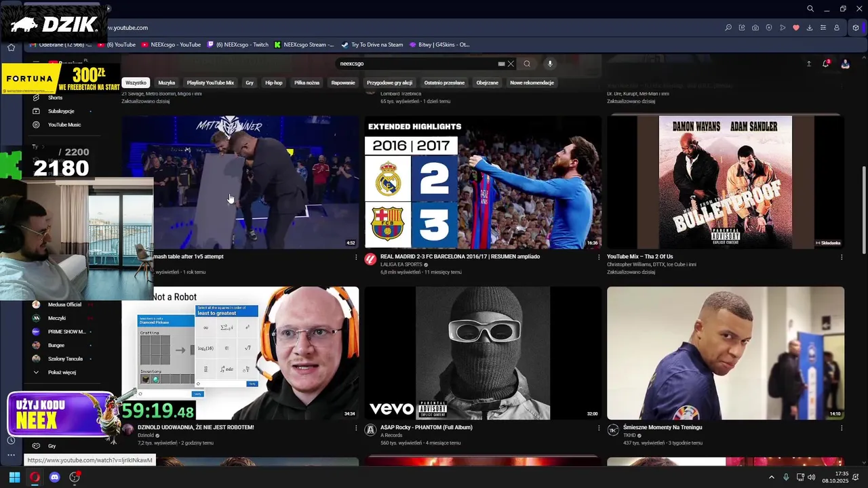
Task: Open Opera sidebar history clock icon
Action: point(11,441)
